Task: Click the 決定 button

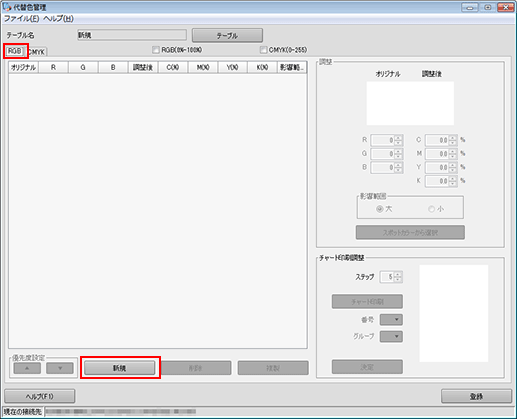Action: point(367,367)
